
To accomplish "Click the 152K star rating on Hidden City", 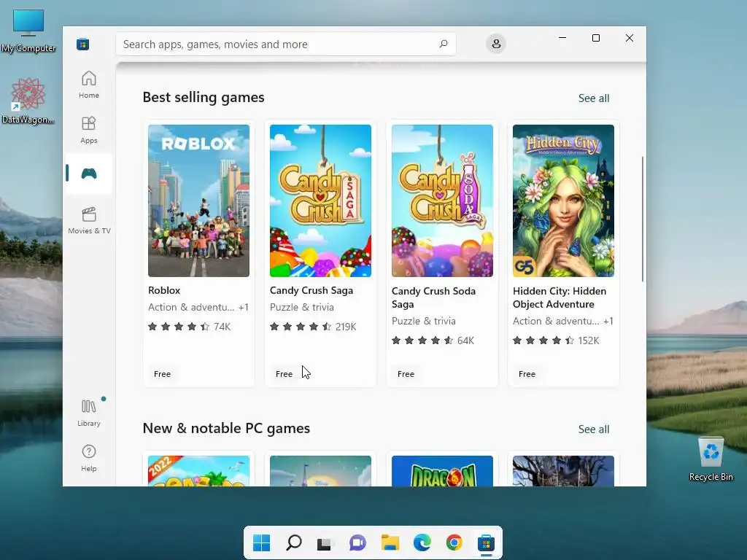I will click(556, 341).
